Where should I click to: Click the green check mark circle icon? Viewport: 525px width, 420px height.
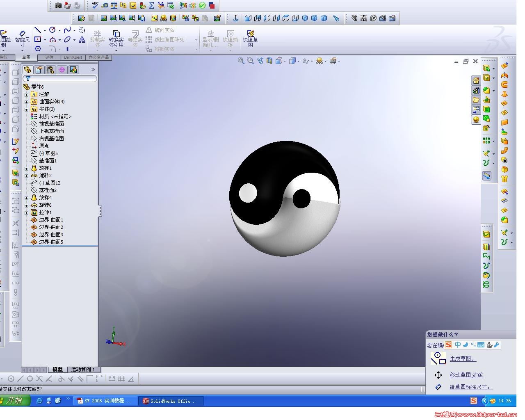[x=202, y=5]
